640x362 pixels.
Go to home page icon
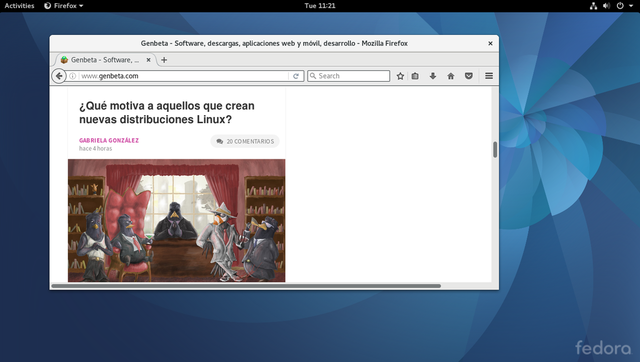(x=451, y=76)
